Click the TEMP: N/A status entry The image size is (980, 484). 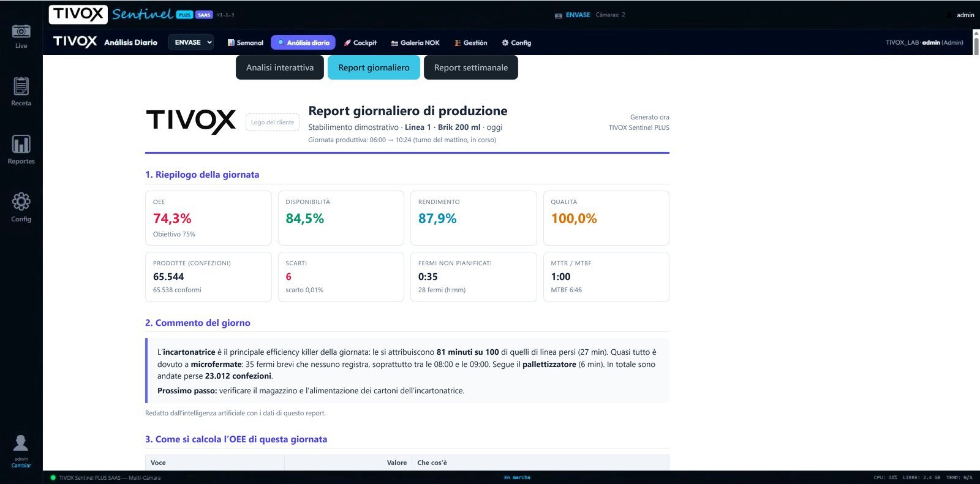[959, 478]
